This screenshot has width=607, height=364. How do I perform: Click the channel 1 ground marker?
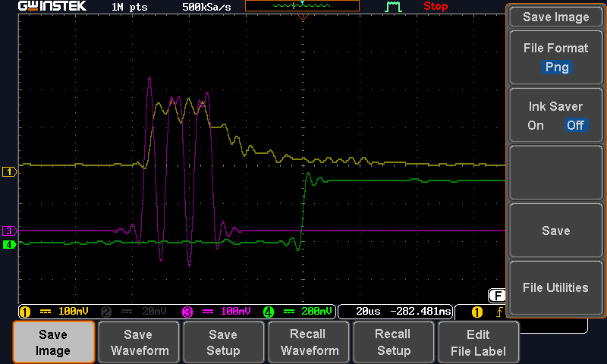click(9, 171)
